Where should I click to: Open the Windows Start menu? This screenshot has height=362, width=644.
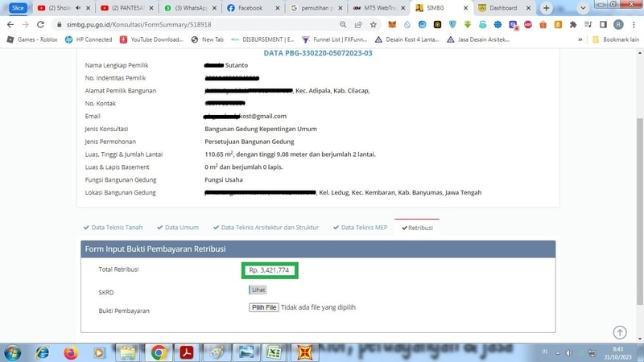[x=13, y=352]
